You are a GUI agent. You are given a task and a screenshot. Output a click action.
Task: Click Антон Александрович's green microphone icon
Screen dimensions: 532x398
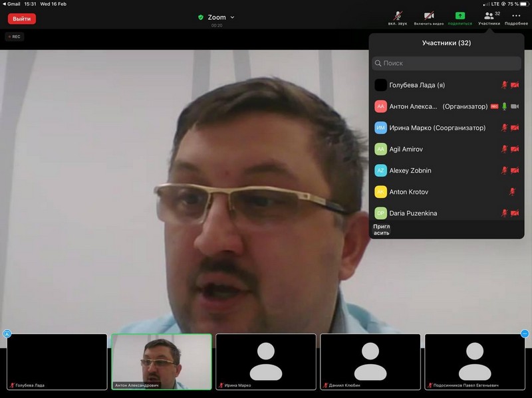tap(504, 106)
